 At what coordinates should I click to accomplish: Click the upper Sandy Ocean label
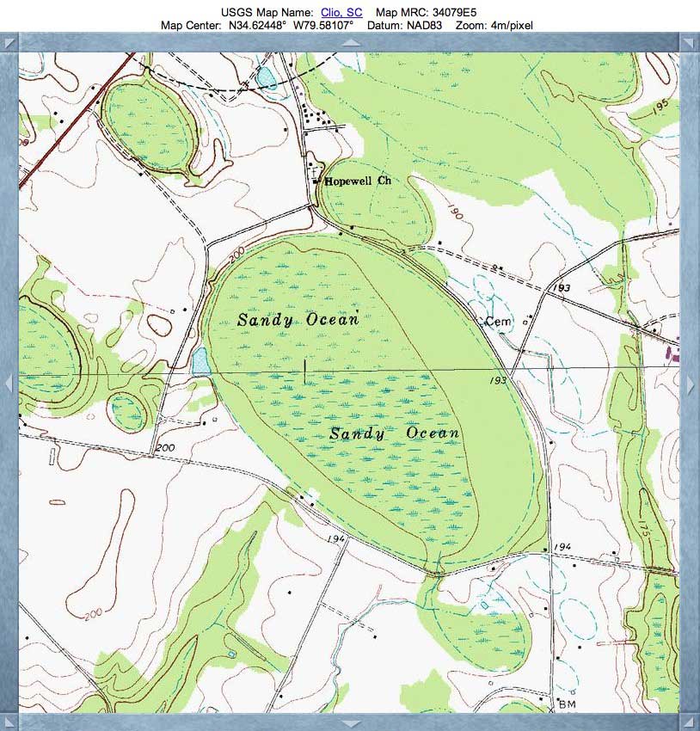298,320
